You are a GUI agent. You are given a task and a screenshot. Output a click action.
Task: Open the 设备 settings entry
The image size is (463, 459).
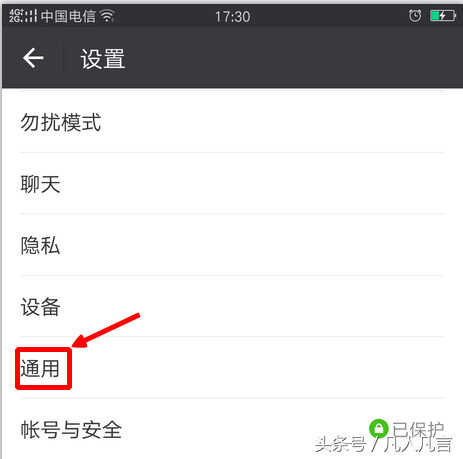pos(232,306)
